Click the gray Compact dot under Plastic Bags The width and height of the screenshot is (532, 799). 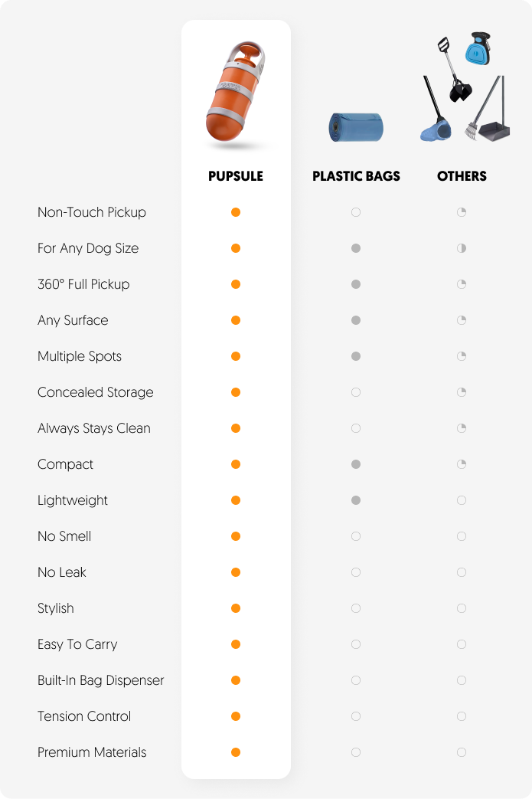pos(356,464)
